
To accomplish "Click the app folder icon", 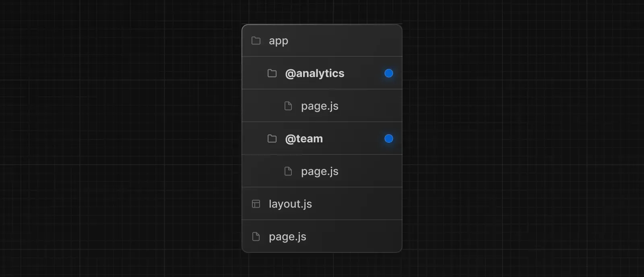I will coord(256,41).
